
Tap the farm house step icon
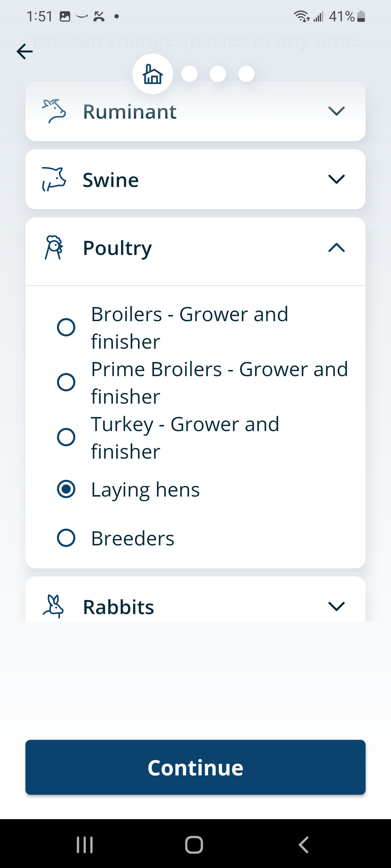tap(153, 74)
